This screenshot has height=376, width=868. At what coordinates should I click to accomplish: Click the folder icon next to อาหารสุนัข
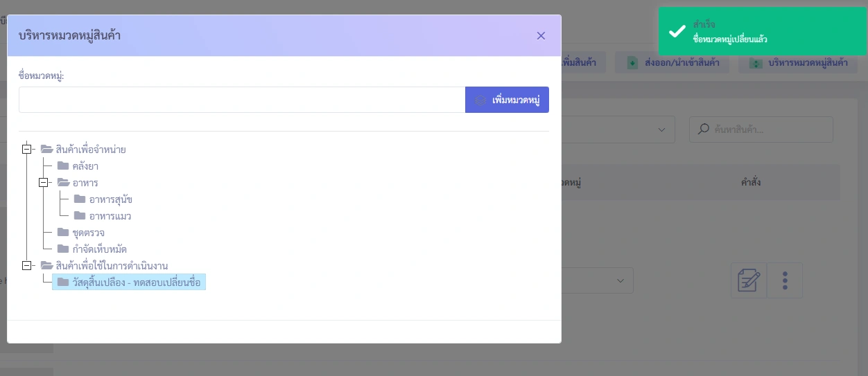coord(80,199)
